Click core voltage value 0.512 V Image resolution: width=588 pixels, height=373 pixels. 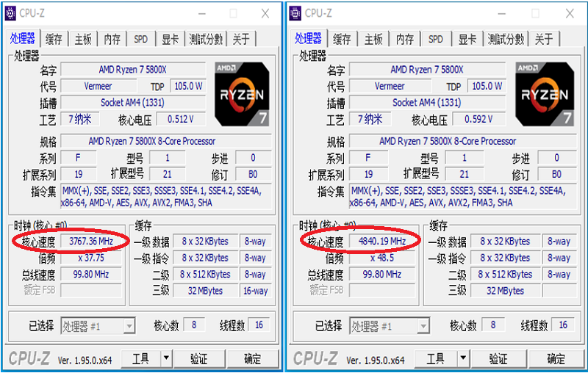pyautogui.click(x=181, y=120)
